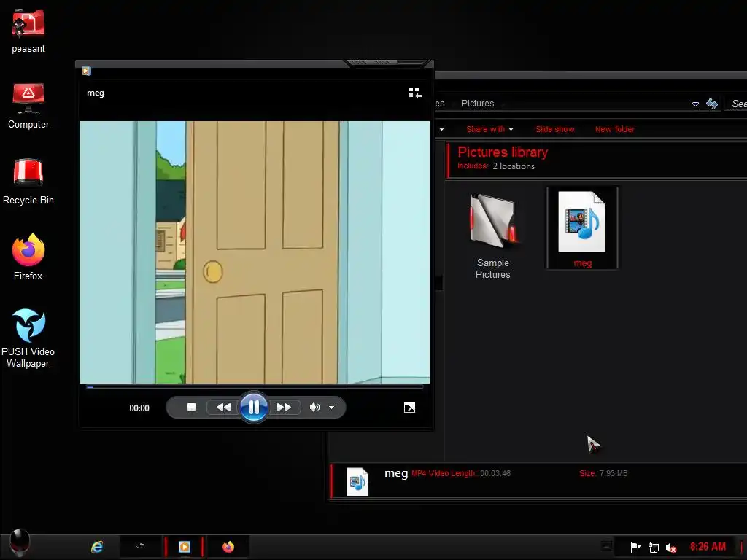Image resolution: width=747 pixels, height=560 pixels.
Task: Expand the address bar history dropdown
Action: (x=695, y=104)
